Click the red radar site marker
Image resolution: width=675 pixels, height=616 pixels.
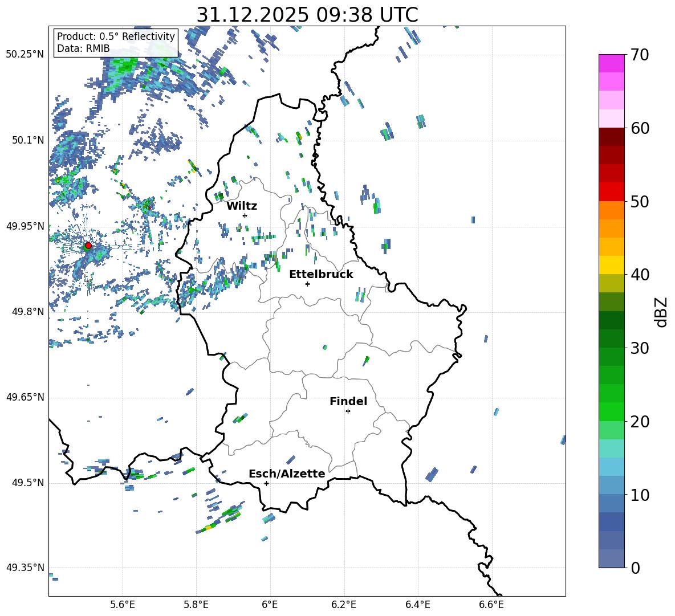[x=88, y=246]
